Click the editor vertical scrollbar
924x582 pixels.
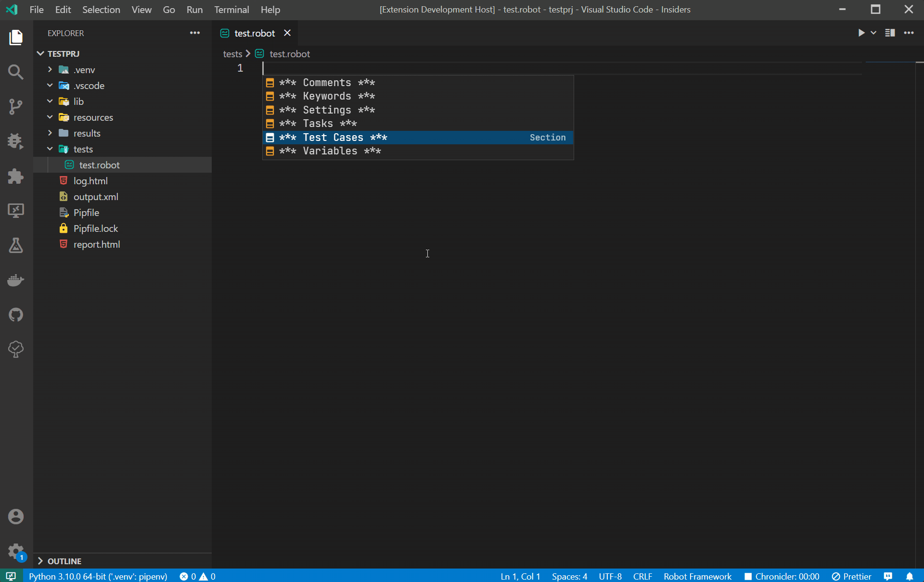tap(919, 289)
